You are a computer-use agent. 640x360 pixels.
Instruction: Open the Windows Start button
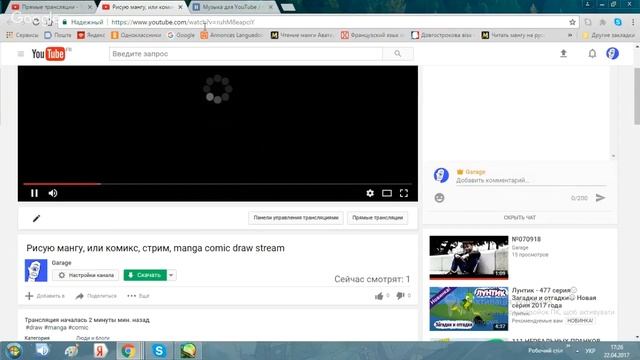click(13, 351)
